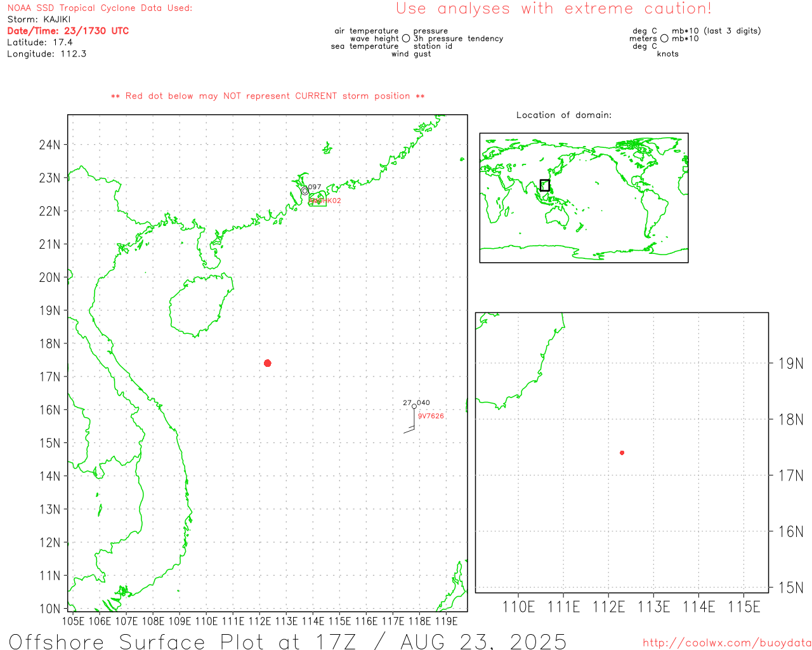Click the '3h pressure tendency' legend label
812x650 pixels.
click(459, 38)
